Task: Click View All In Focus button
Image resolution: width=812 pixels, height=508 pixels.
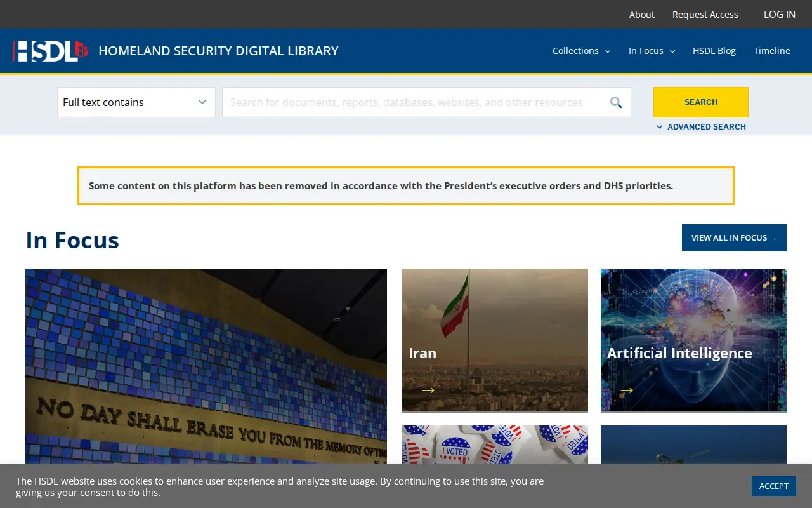Action: click(734, 237)
